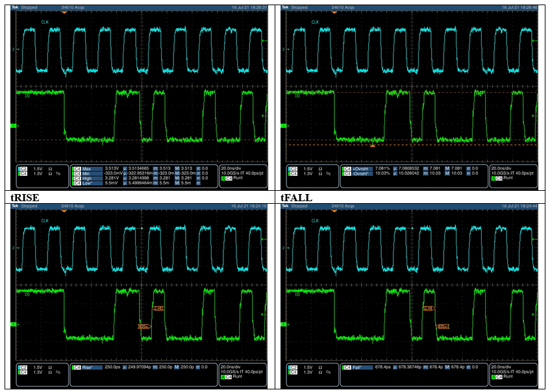Click the Max value 3.513V
Viewport: 550px width, 392px height.
pyautogui.click(x=112, y=168)
